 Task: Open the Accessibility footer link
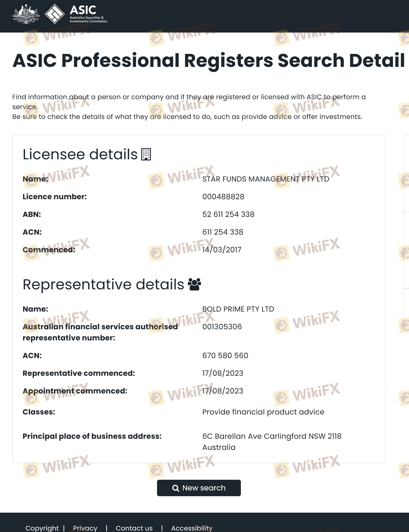coord(192,528)
